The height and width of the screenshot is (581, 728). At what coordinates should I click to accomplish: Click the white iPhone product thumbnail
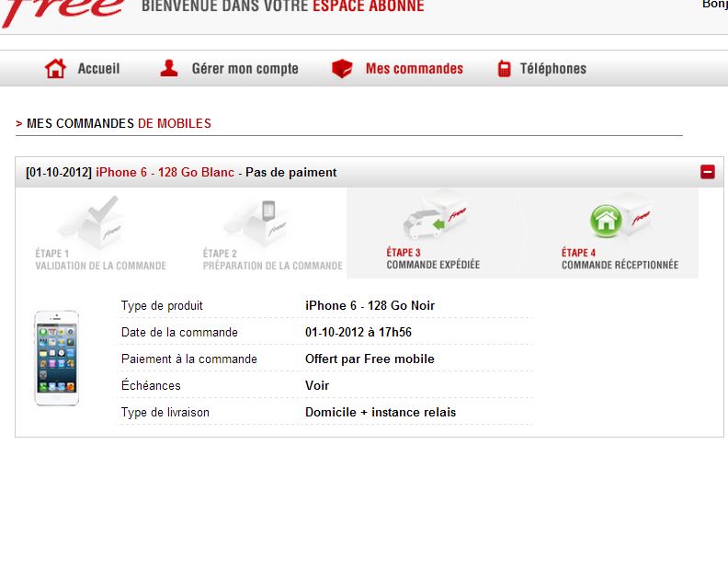pos(57,359)
